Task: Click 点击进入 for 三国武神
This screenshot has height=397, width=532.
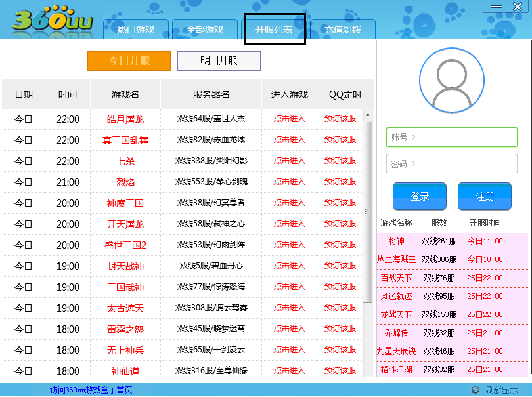Action: click(290, 287)
